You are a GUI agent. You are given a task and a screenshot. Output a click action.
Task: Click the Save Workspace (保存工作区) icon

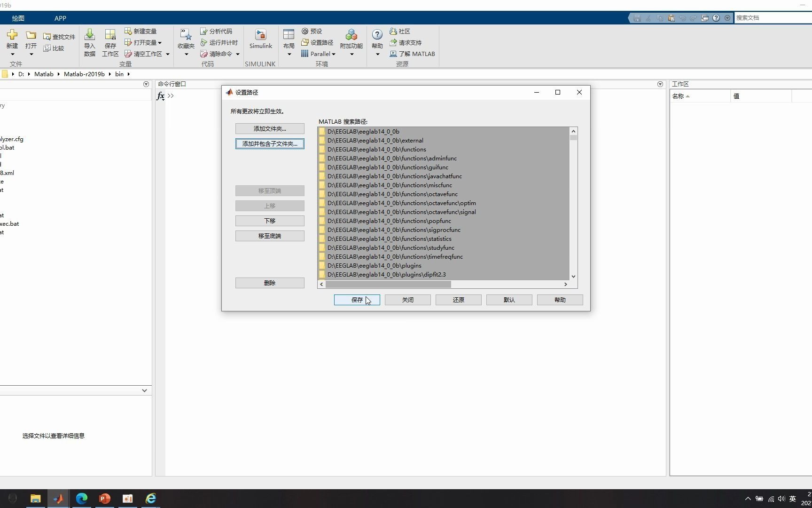click(110, 35)
